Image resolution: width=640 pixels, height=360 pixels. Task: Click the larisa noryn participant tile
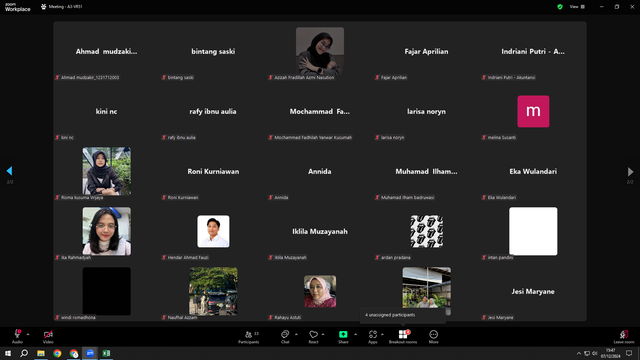[x=427, y=111]
